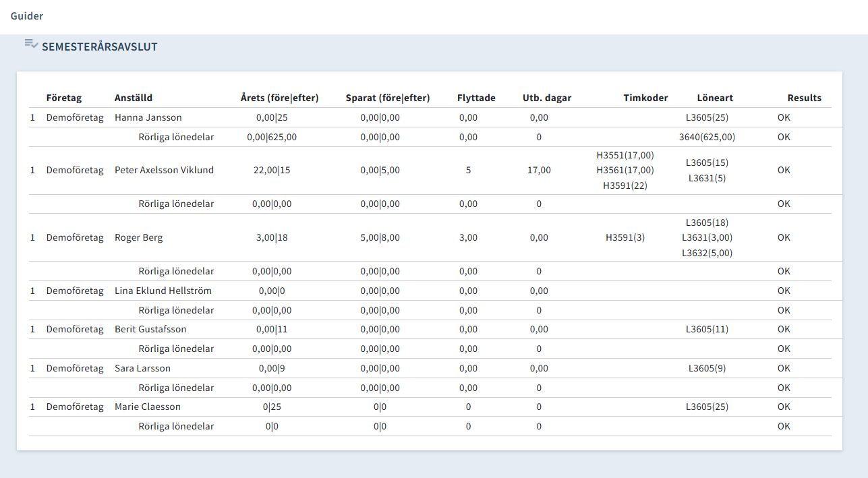Open the Guider menu item
Image resolution: width=868 pixels, height=478 pixels.
(x=27, y=16)
